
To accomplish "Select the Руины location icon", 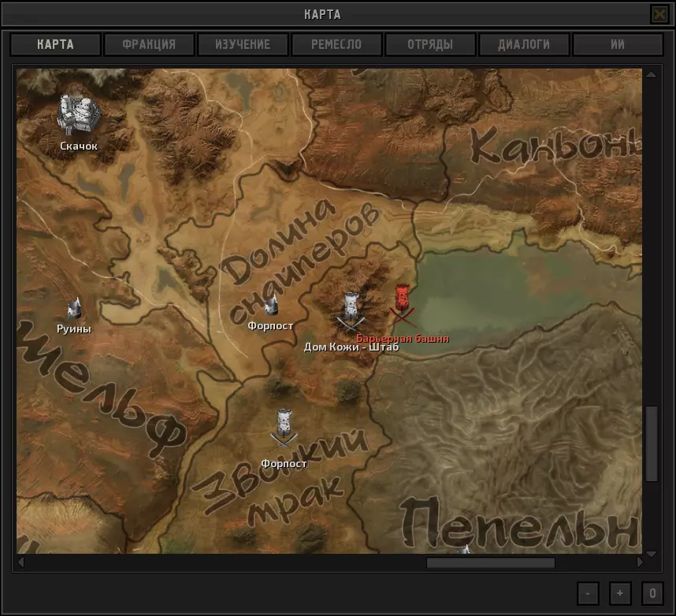I will (x=74, y=308).
